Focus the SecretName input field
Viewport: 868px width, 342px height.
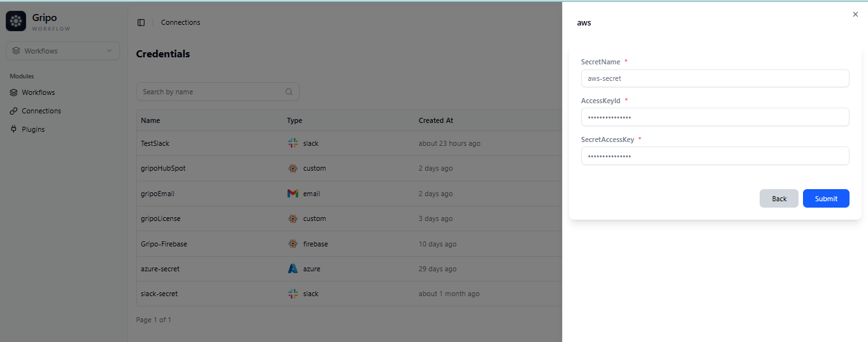point(715,78)
